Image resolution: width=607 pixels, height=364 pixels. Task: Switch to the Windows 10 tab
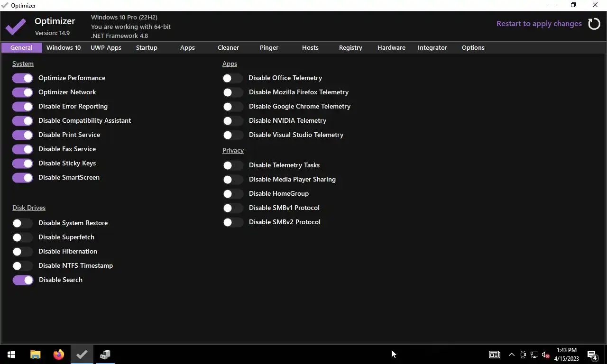coord(64,47)
